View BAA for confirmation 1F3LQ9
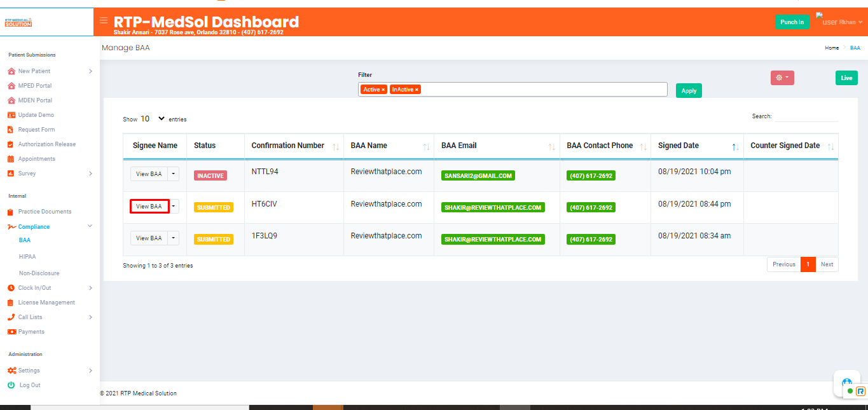The width and height of the screenshot is (868, 410). (x=149, y=238)
